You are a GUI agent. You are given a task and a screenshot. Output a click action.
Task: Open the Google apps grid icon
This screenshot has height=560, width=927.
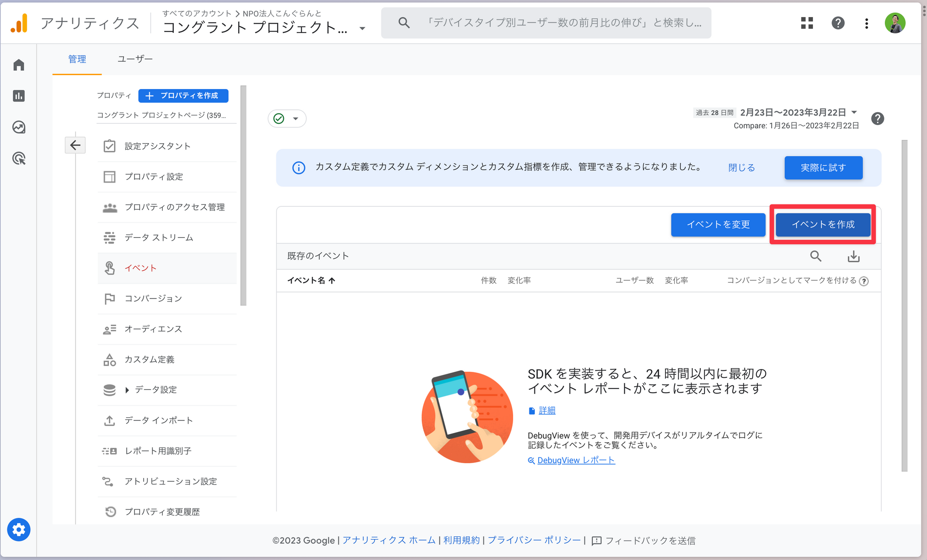[807, 23]
